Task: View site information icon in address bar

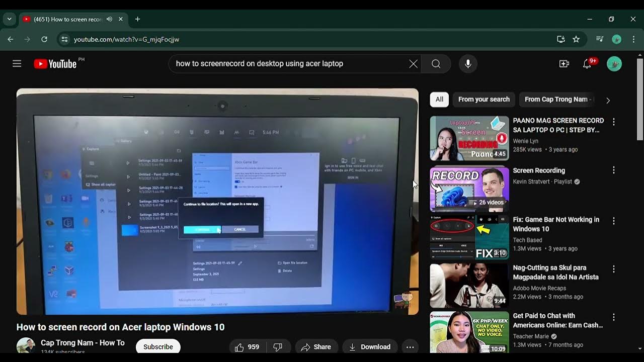Action: (x=63, y=39)
